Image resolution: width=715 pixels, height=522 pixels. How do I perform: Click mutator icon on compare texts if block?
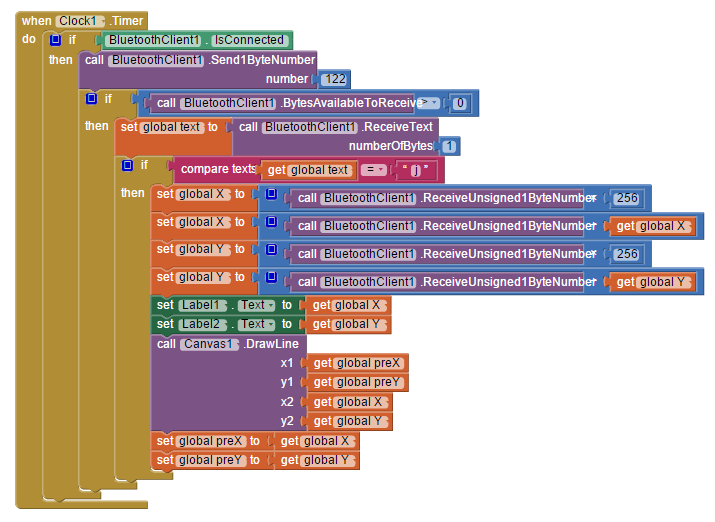tap(127, 165)
